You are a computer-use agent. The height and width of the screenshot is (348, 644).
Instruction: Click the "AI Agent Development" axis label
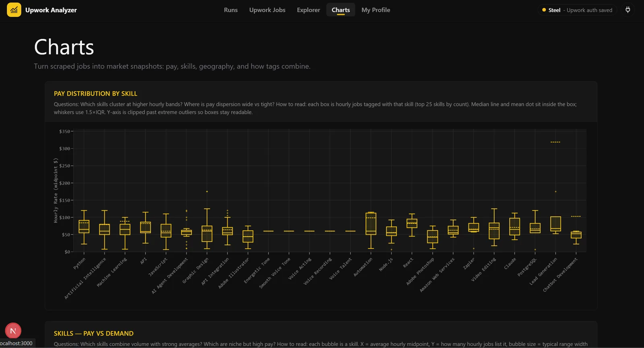coord(170,275)
